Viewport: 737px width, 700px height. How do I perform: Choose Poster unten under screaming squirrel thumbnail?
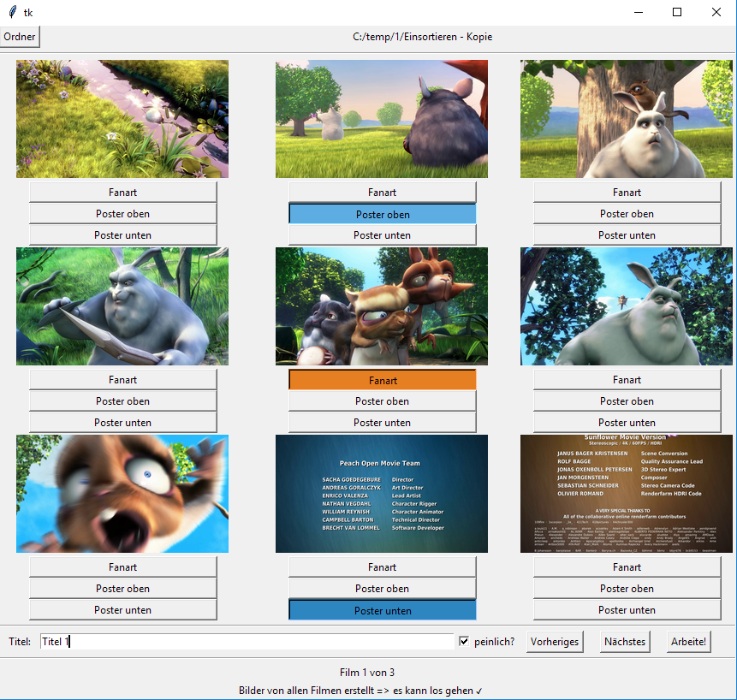(x=122, y=610)
